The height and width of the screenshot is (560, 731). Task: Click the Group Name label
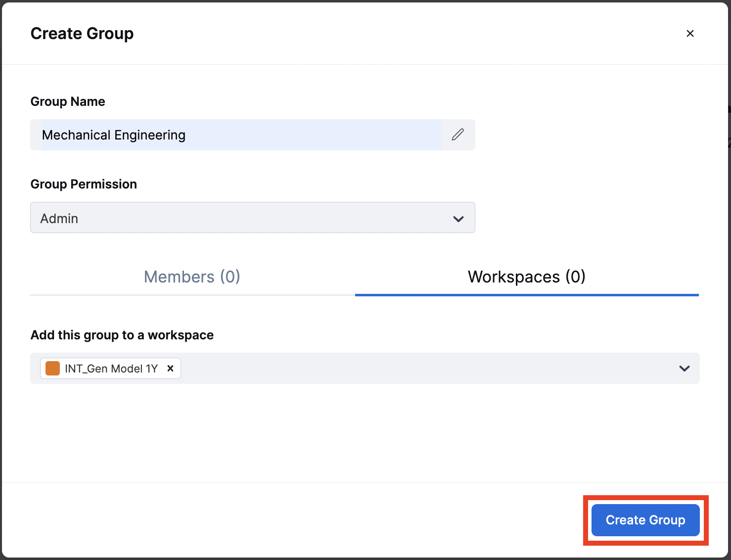tap(68, 101)
